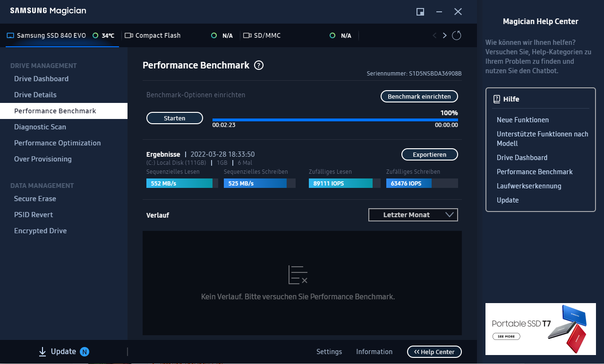The height and width of the screenshot is (364, 604).
Task: Click the Kein Verlauf message text
Action: point(298,297)
